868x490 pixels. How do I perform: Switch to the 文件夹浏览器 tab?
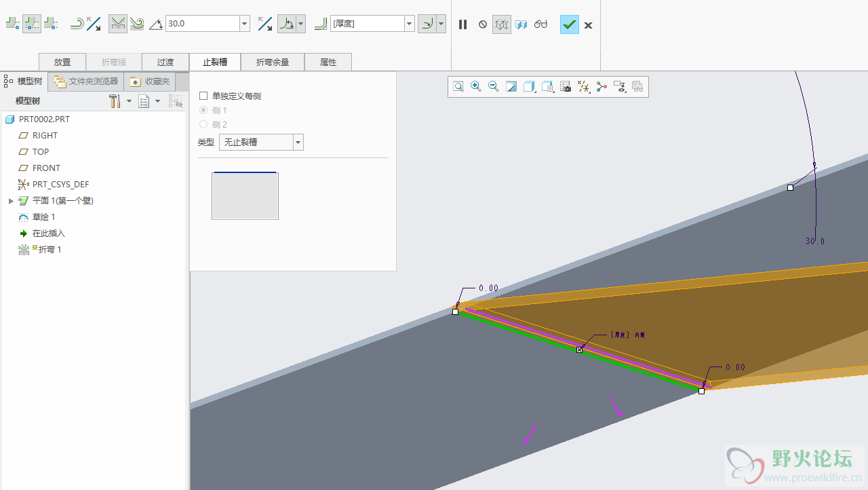tap(86, 81)
